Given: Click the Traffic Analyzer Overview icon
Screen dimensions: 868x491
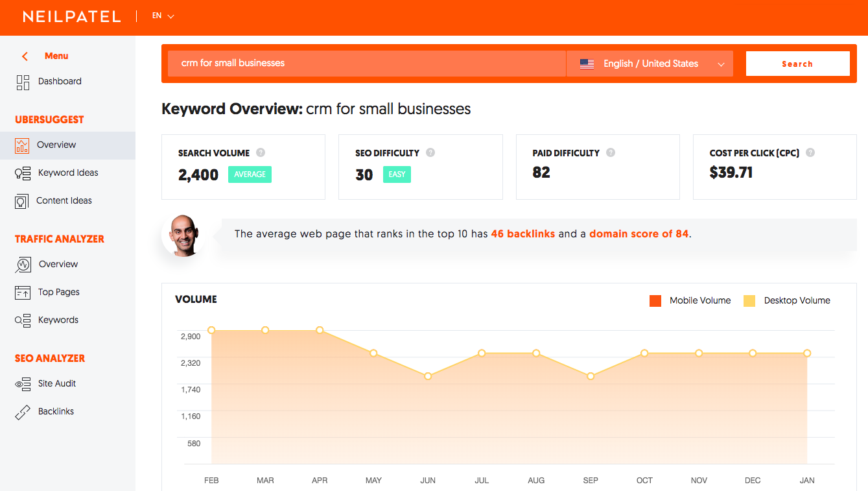Looking at the screenshot, I should click(23, 265).
